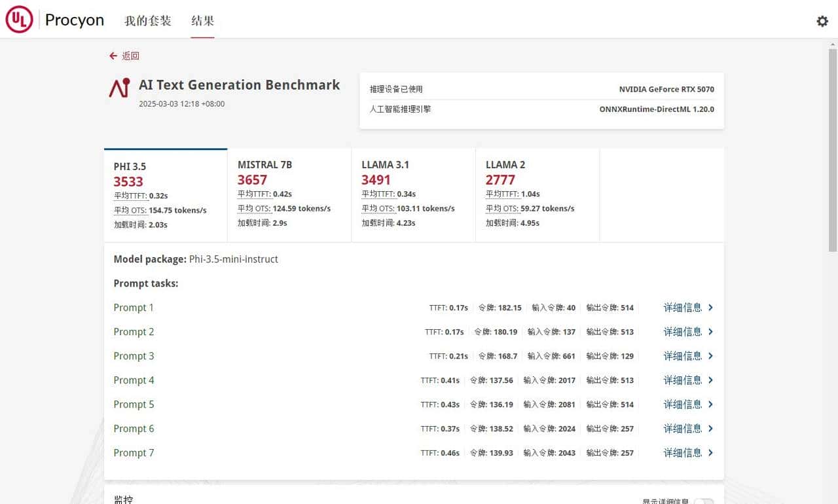Open the Prompt 5 link

click(134, 405)
